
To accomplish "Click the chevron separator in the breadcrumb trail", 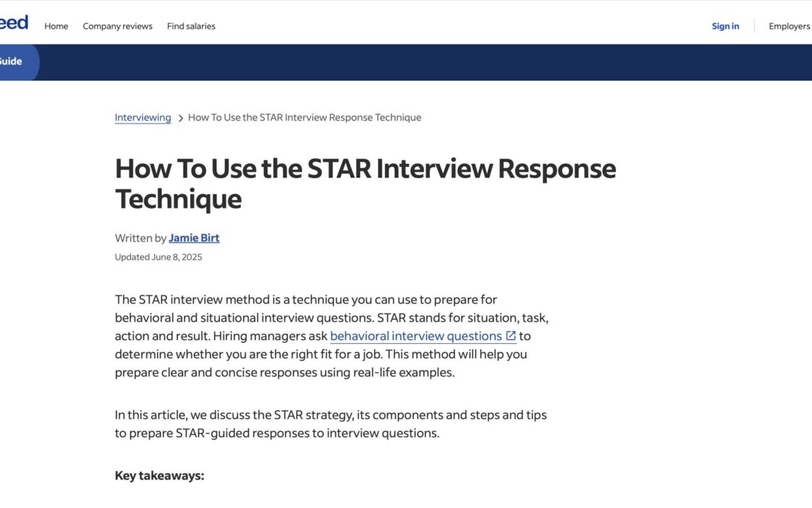I will click(x=180, y=117).
